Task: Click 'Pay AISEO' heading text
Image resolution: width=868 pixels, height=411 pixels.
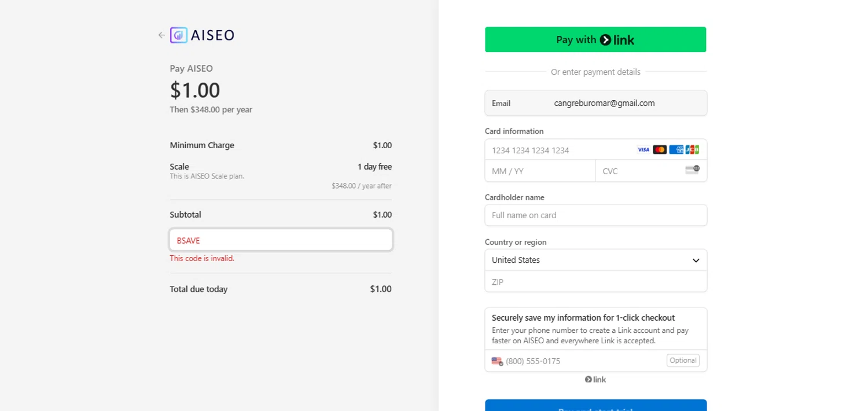Action: click(192, 69)
